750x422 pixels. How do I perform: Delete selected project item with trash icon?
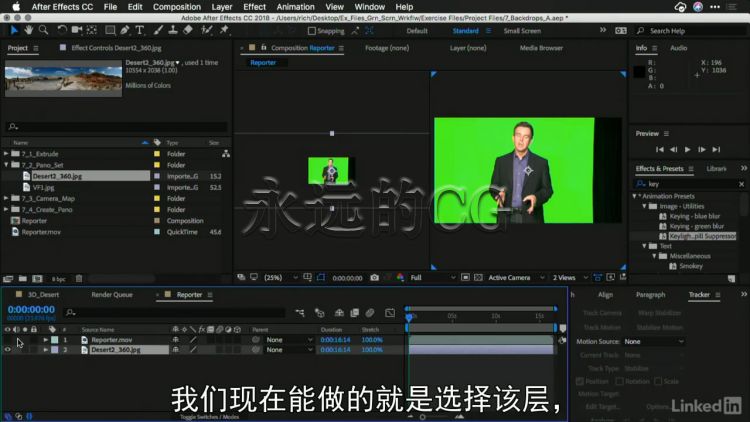79,278
